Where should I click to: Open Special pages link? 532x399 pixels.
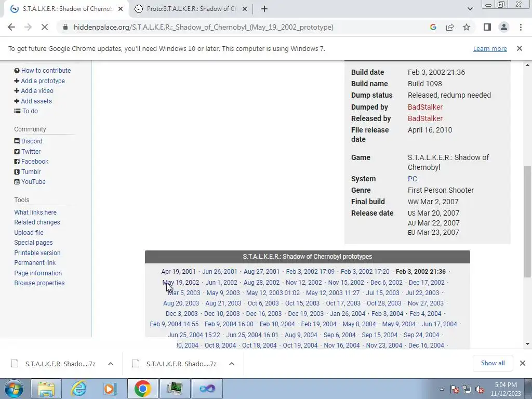[x=33, y=243]
